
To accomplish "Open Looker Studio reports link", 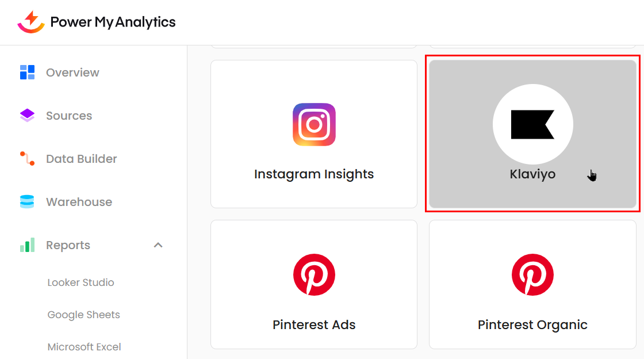I will click(x=80, y=282).
